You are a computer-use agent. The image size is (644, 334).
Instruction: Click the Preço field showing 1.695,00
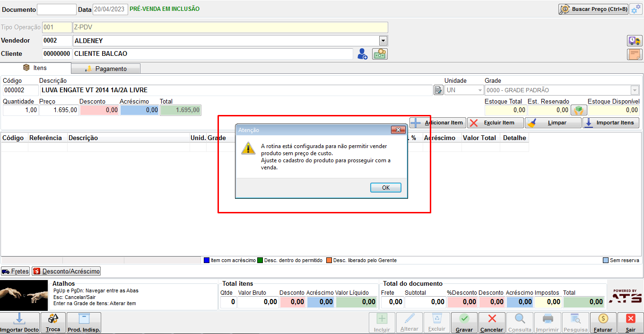pyautogui.click(x=59, y=110)
